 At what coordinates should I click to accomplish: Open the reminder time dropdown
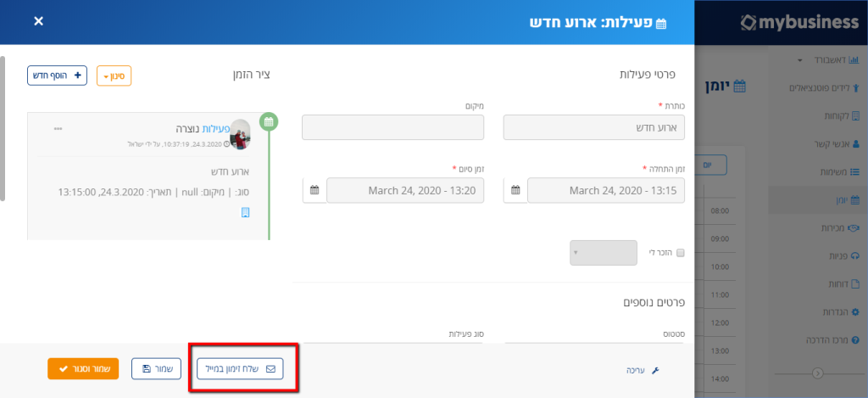604,253
